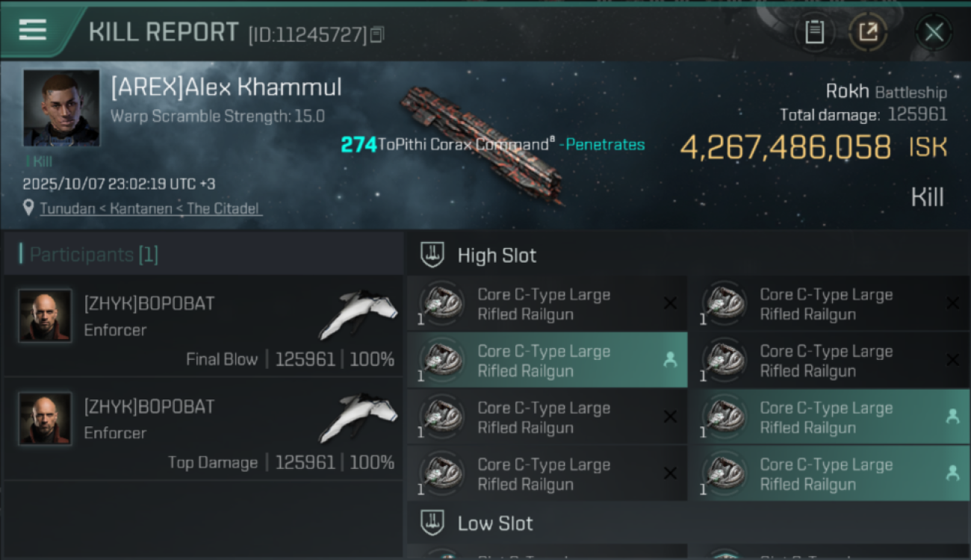971x560 pixels.
Task: Select the highlighted railgun in left High Slot column
Action: click(544, 361)
